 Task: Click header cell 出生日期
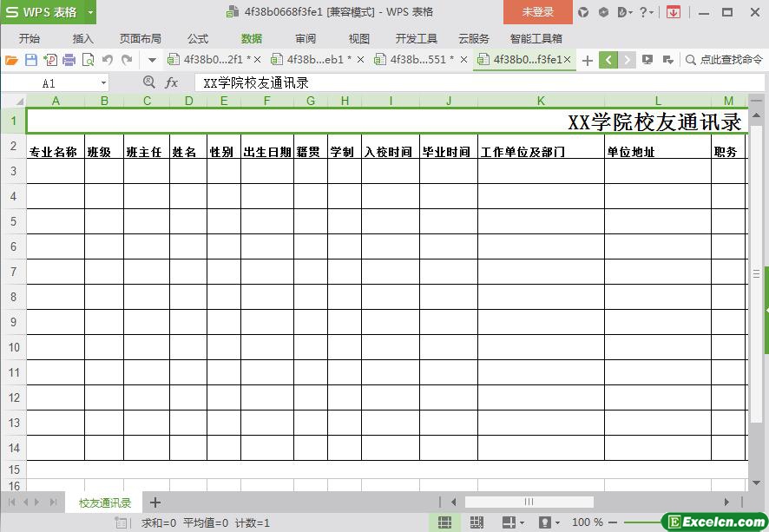267,146
